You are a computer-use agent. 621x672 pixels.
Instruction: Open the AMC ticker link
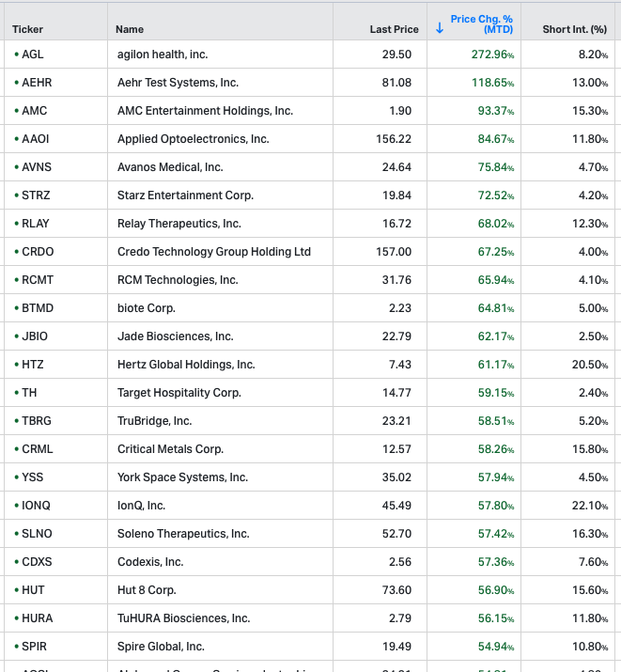[x=34, y=111]
